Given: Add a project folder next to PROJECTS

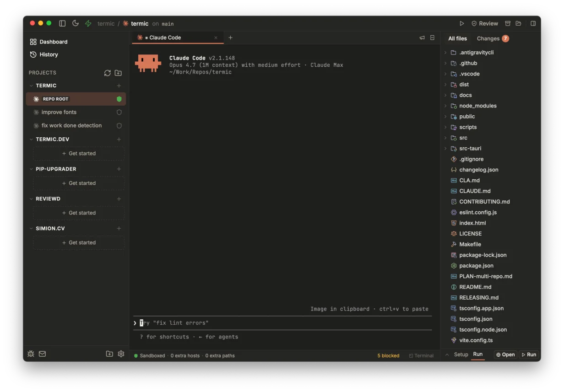Looking at the screenshot, I should click(118, 73).
